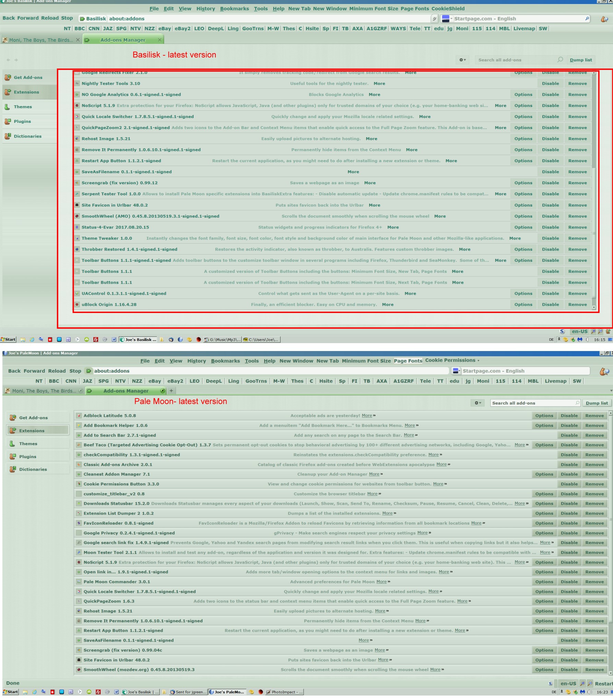Click the blue S icon in Basilisk status bar
This screenshot has height=700, width=613.
pos(562,331)
